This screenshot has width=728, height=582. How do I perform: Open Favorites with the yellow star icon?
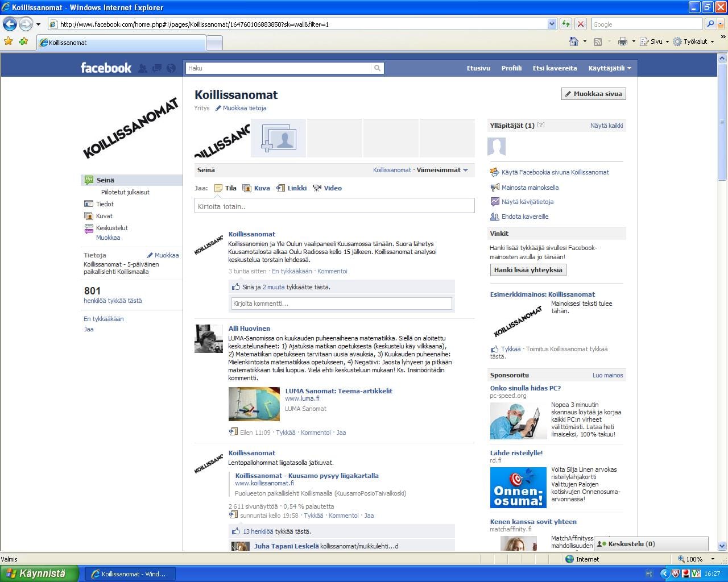click(8, 41)
